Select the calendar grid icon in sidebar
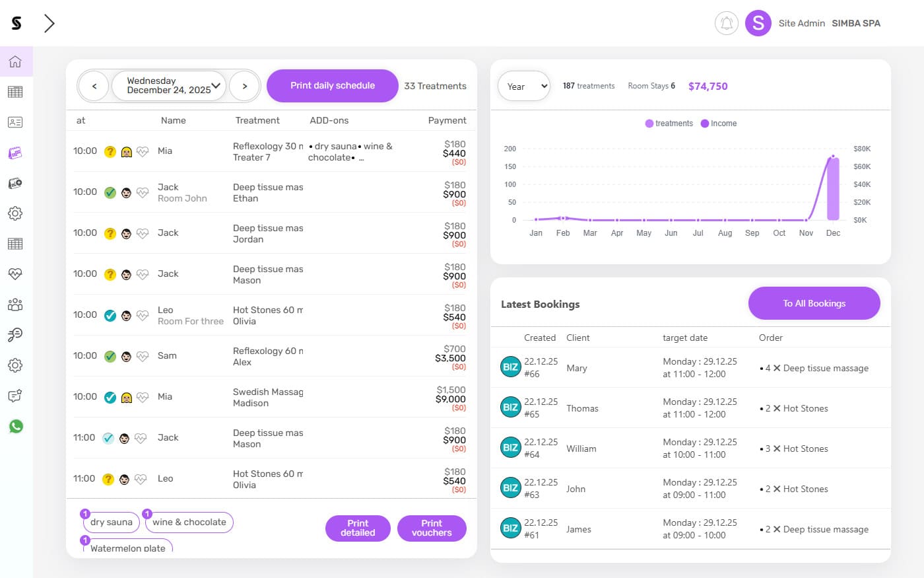This screenshot has height=578, width=924. (16, 92)
